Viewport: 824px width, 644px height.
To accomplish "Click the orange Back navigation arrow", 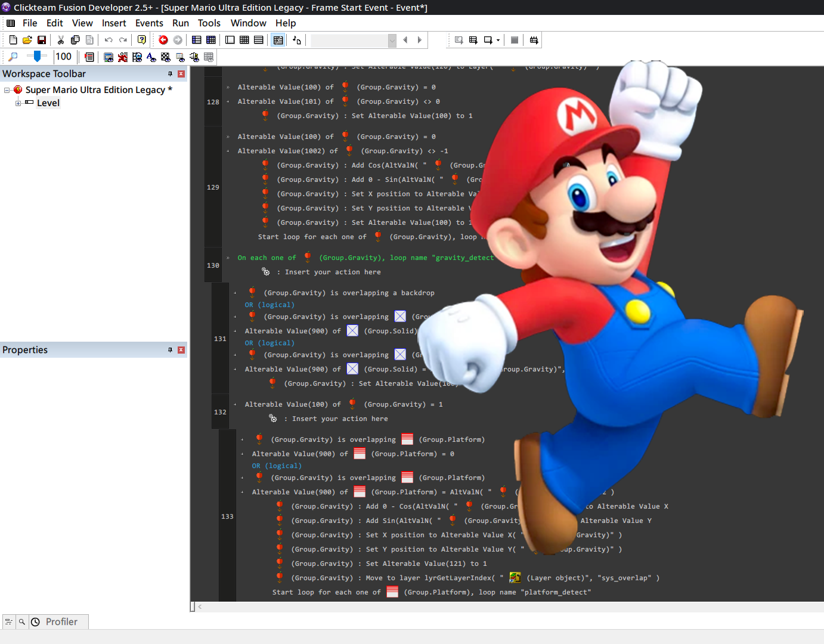I will coord(163,40).
